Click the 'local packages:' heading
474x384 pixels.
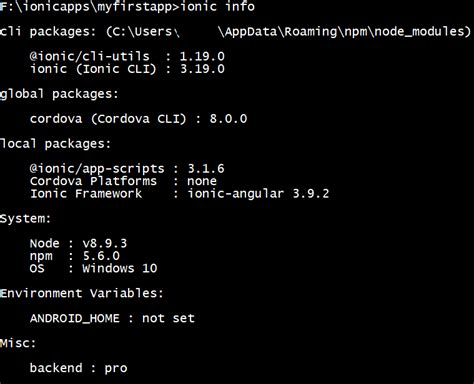55,144
